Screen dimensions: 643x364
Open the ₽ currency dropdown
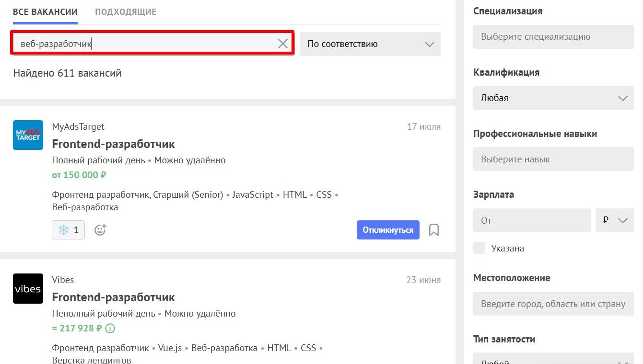point(615,220)
